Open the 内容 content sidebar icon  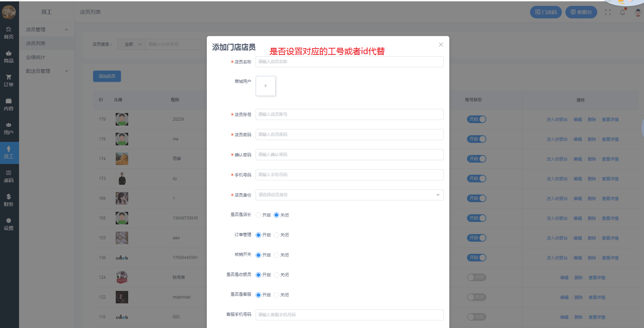[x=9, y=105]
